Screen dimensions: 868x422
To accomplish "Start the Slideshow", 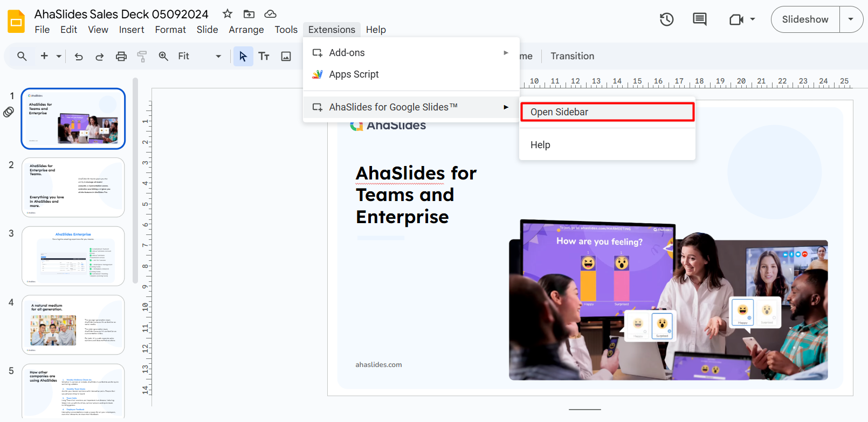I will (x=805, y=19).
